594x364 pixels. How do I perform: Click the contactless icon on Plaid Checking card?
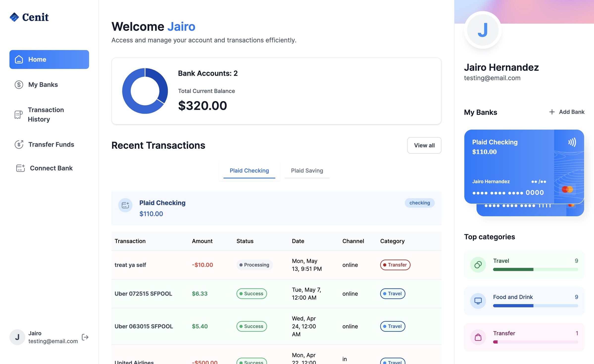[572, 142]
